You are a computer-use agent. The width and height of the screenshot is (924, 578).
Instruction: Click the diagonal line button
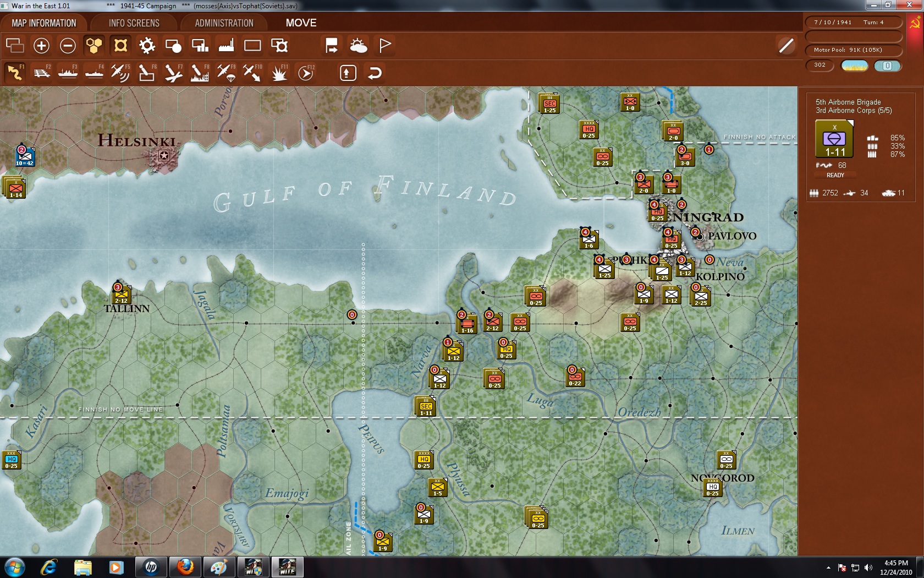(x=787, y=46)
